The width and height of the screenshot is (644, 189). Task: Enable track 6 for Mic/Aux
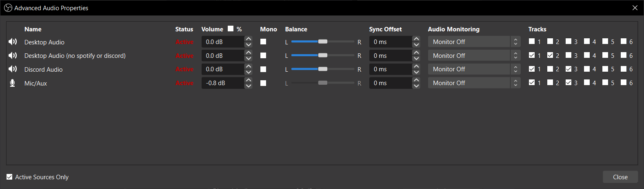(624, 82)
